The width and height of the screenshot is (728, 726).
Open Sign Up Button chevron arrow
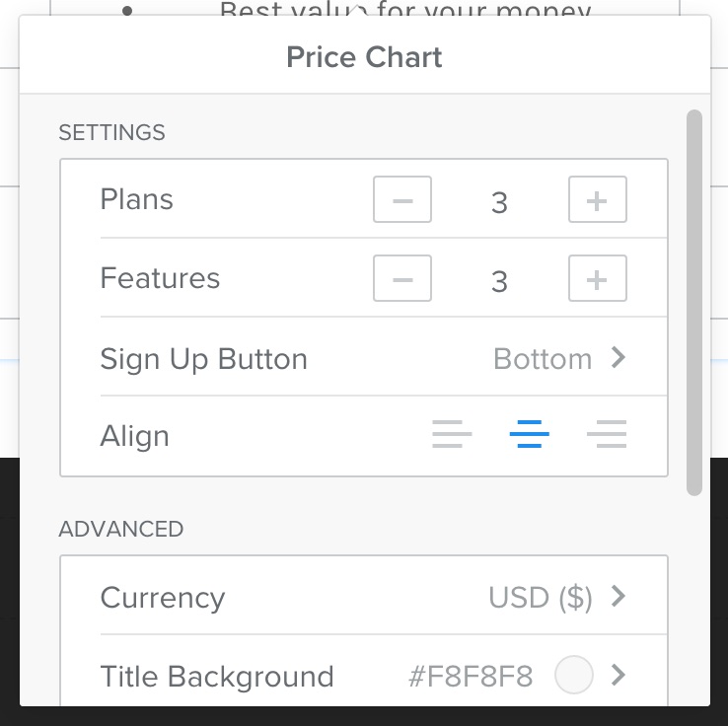pyautogui.click(x=619, y=357)
